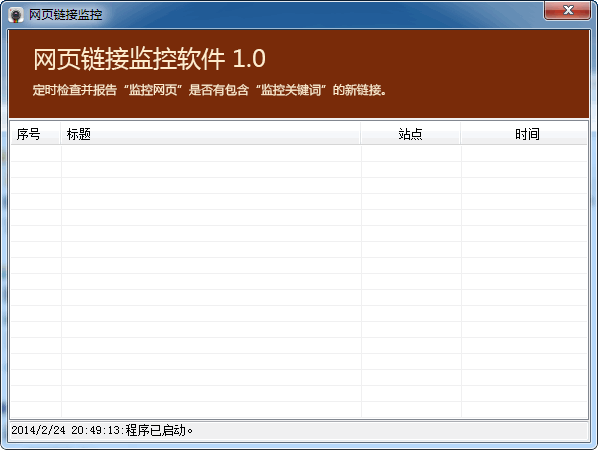Click empty brown banner area right of heading
This screenshot has width=598, height=450.
click(x=427, y=59)
